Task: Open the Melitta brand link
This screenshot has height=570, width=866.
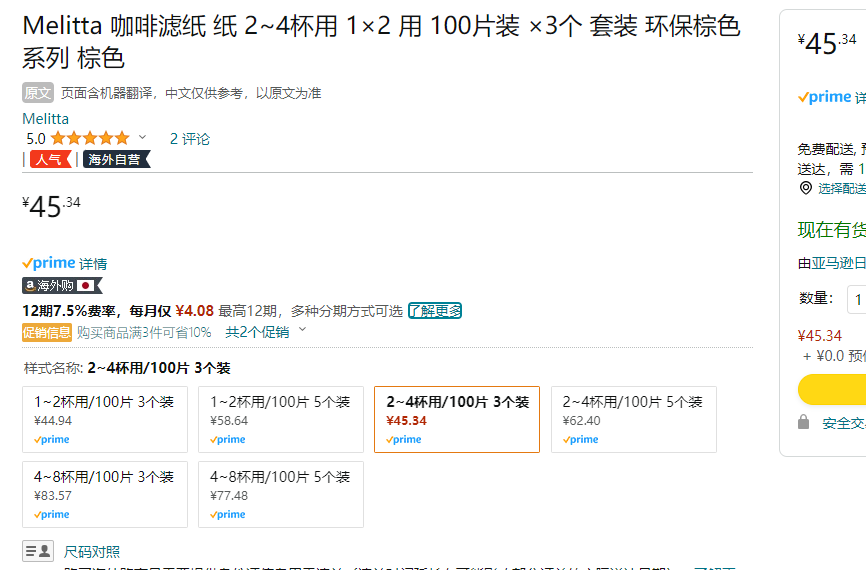Action: 45,119
